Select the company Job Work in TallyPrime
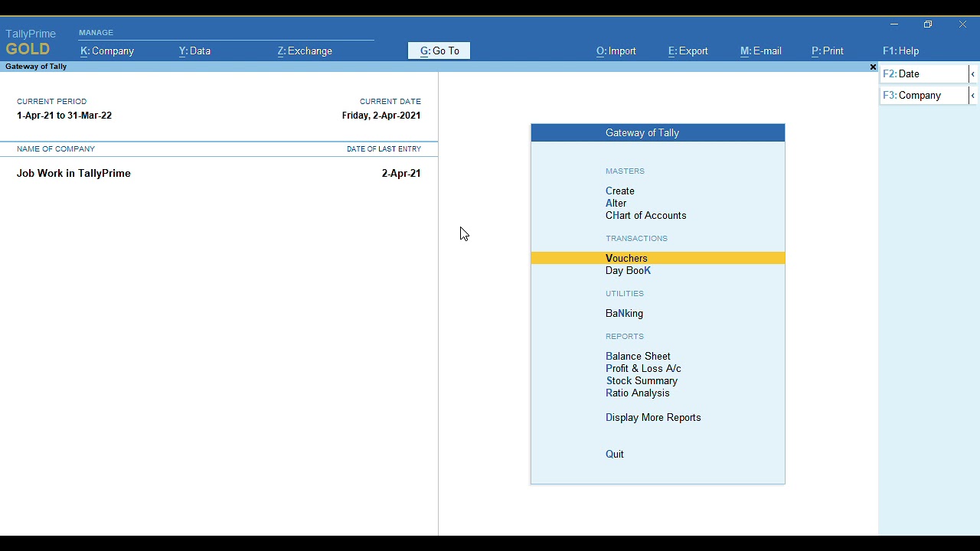Screen dimensions: 980x551 coord(73,174)
